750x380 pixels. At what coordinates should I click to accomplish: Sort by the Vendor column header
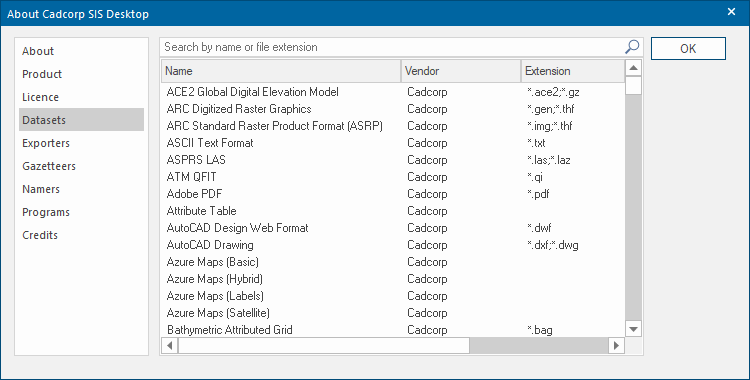tap(461, 71)
